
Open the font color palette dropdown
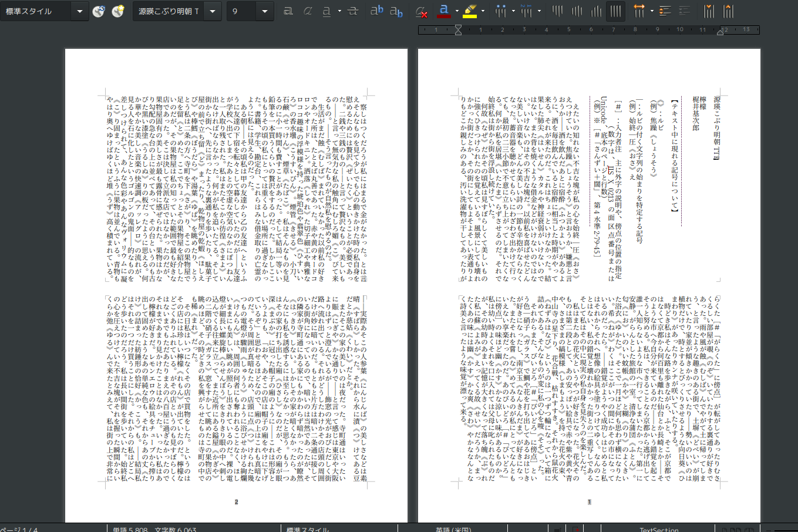[456, 11]
